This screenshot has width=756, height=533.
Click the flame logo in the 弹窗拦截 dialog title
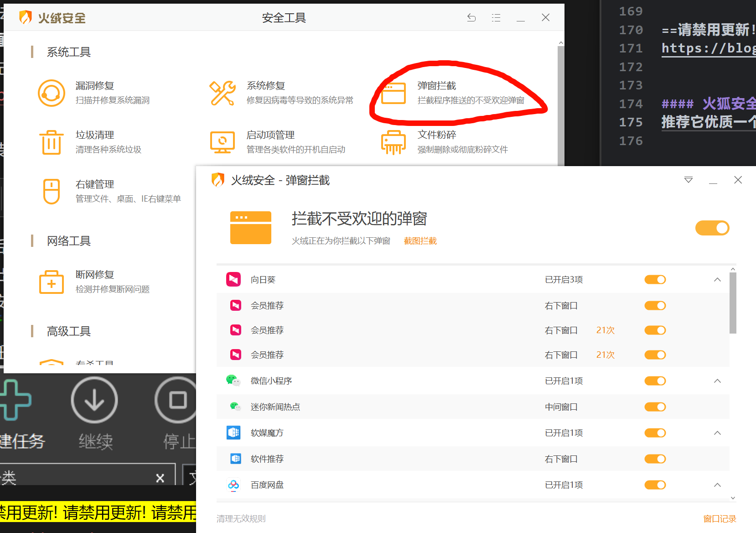pos(218,180)
